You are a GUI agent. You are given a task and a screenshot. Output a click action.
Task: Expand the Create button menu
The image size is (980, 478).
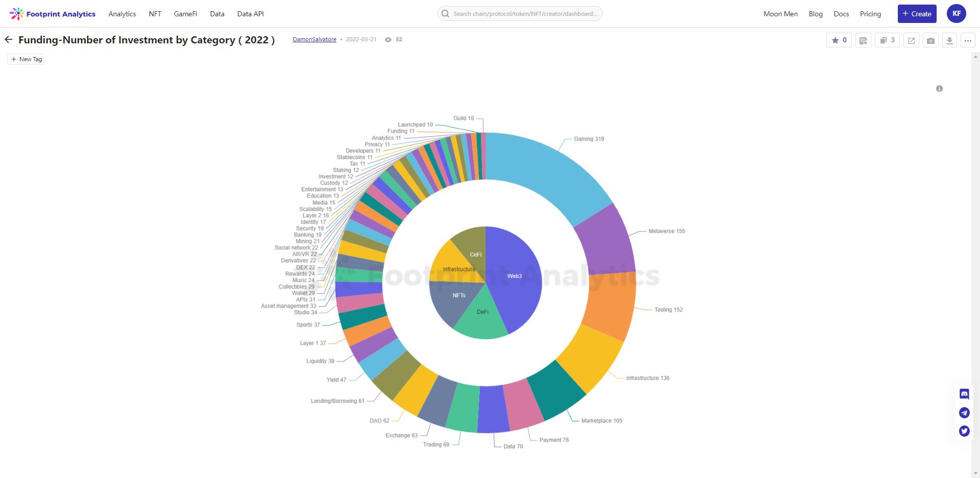(917, 14)
